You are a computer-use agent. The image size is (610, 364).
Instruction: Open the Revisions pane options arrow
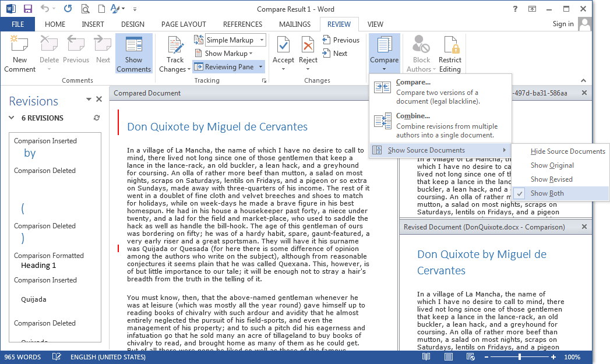(x=89, y=99)
